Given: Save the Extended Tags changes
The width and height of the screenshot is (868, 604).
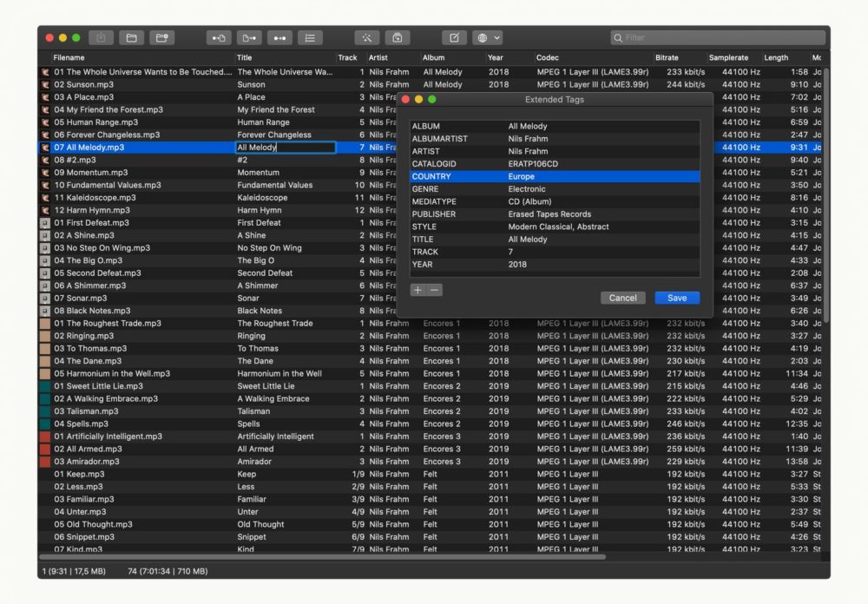Looking at the screenshot, I should [x=677, y=298].
